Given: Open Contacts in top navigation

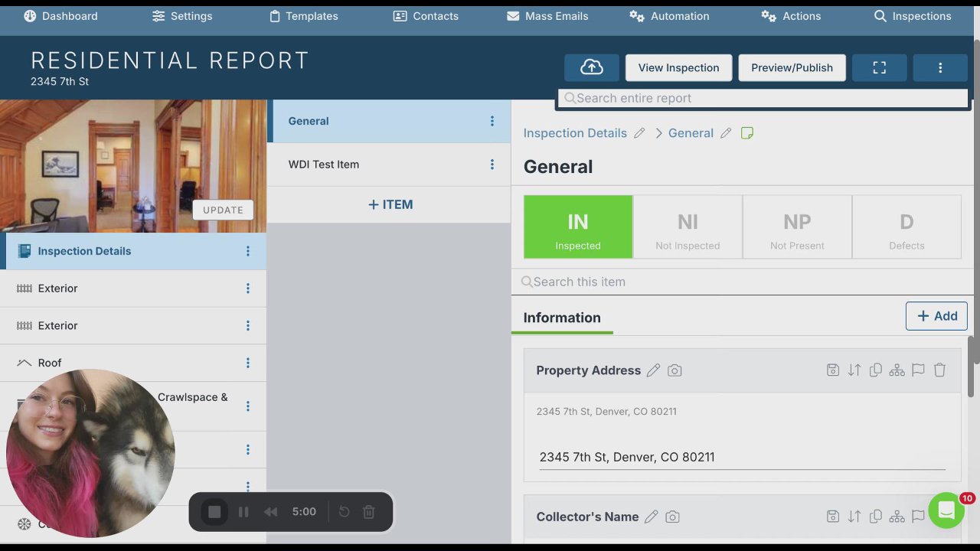Looking at the screenshot, I should click(x=426, y=16).
